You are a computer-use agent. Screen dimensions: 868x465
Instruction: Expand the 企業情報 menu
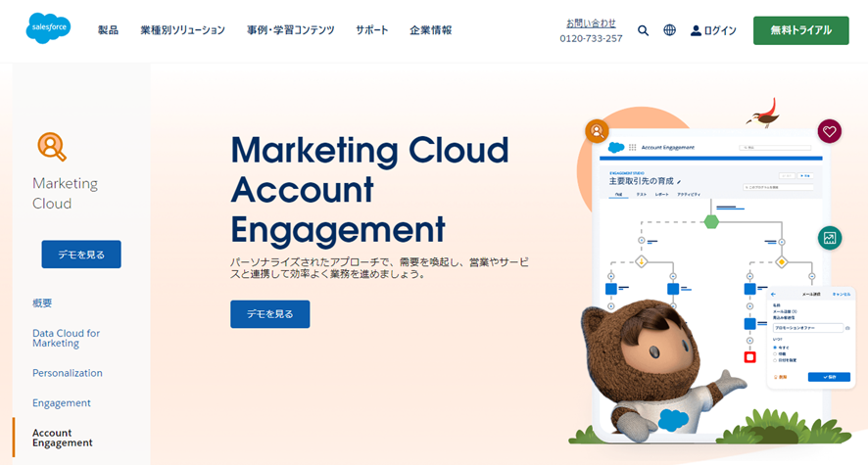431,29
